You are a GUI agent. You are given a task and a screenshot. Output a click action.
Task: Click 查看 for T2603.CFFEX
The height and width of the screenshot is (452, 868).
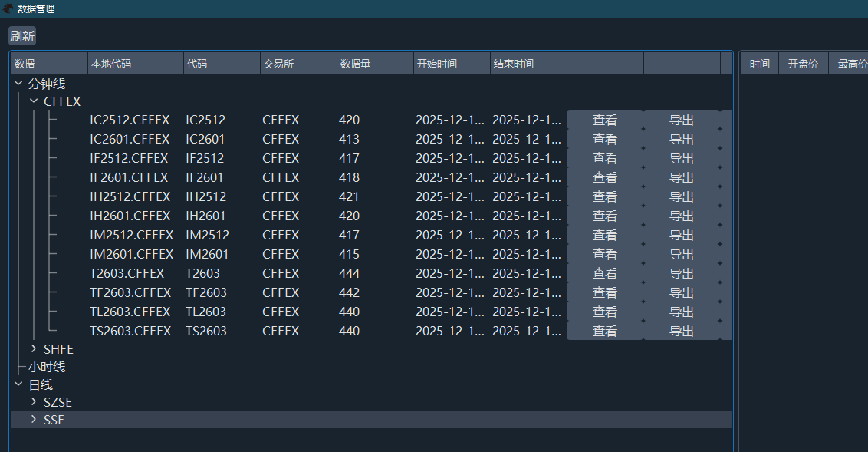coord(604,273)
